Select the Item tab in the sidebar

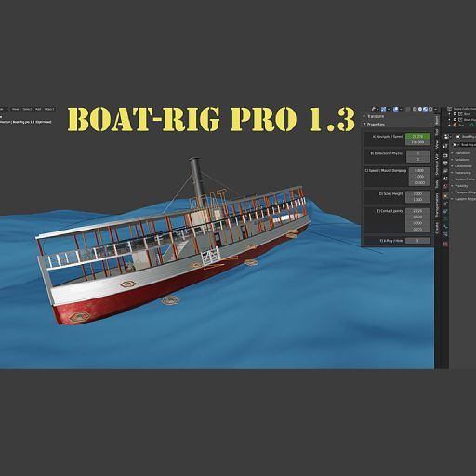click(437, 120)
